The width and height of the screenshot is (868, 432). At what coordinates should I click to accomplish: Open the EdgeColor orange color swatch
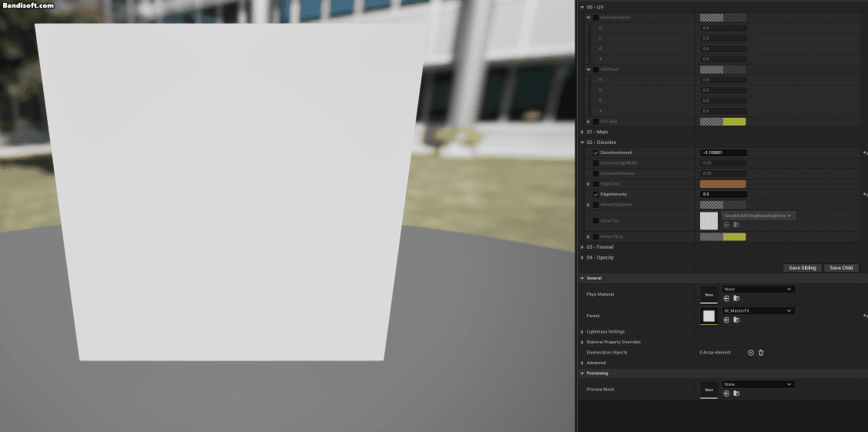tap(723, 184)
